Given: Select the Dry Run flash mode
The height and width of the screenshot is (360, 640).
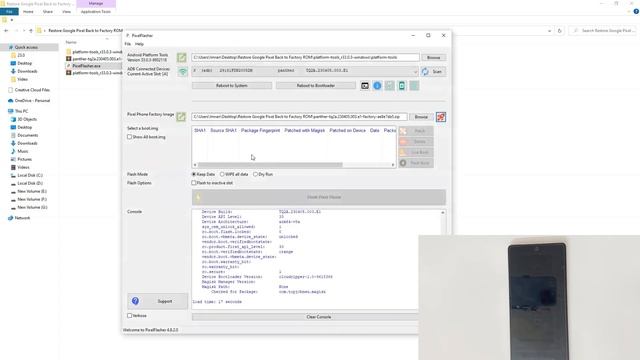Looking at the screenshot, I should [x=256, y=174].
